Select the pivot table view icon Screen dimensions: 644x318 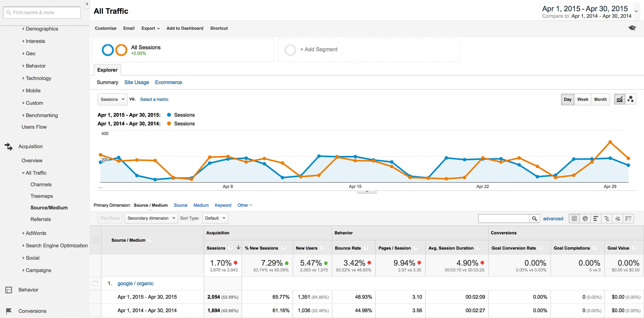[x=628, y=218]
